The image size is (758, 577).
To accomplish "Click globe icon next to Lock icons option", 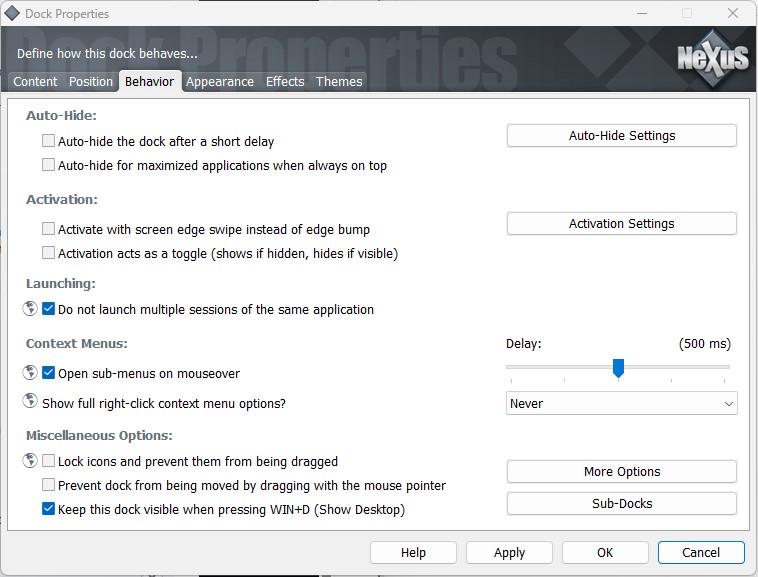I will tap(29, 461).
